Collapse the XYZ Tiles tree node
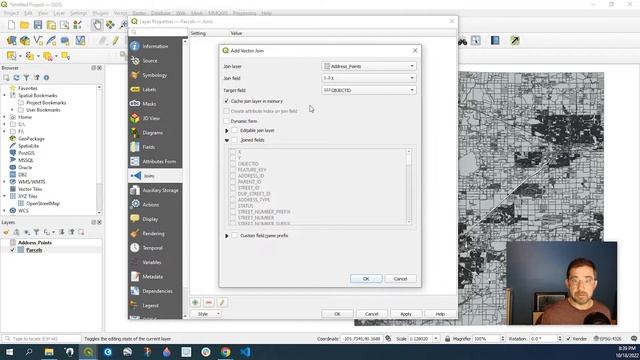Screen dimensions: 640x360 click(4, 196)
